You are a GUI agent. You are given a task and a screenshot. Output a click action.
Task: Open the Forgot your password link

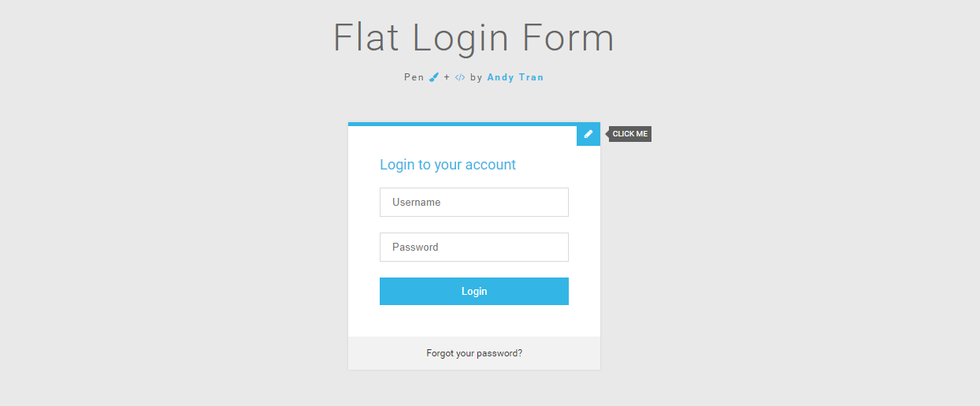[474, 353]
